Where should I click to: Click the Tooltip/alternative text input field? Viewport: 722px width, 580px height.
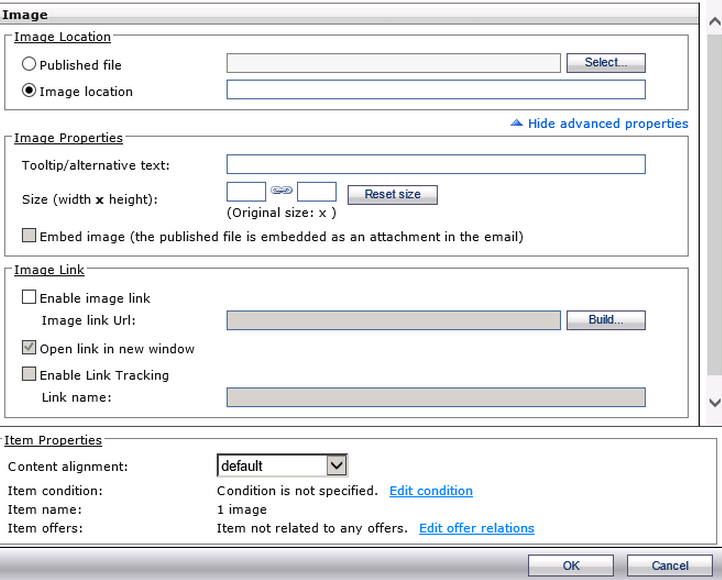pos(436,165)
